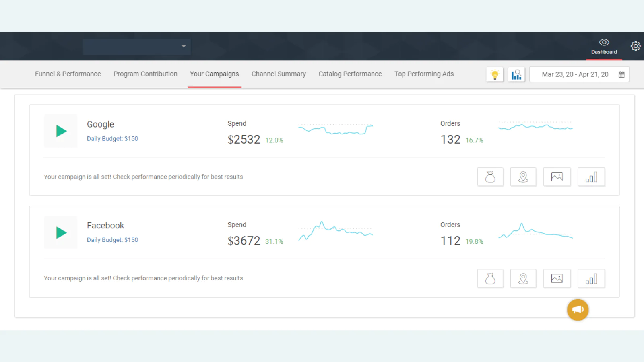Open Facebook campaign bar chart icon
The height and width of the screenshot is (362, 644).
click(591, 278)
